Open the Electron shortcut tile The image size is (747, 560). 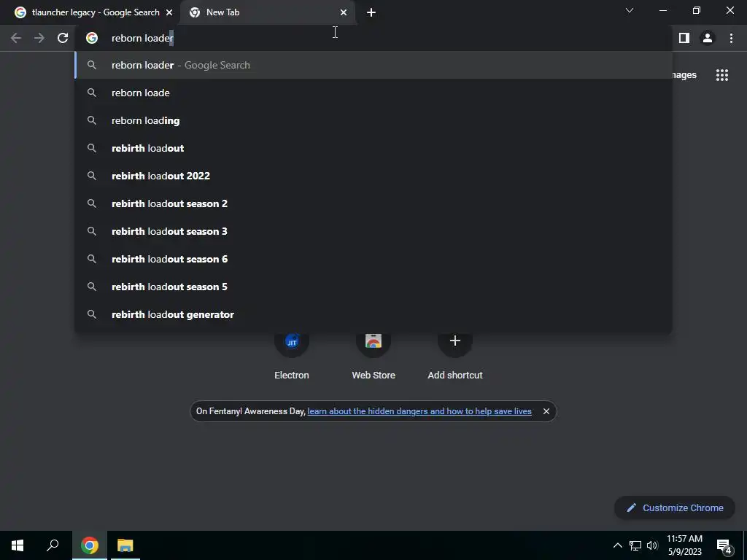click(292, 355)
